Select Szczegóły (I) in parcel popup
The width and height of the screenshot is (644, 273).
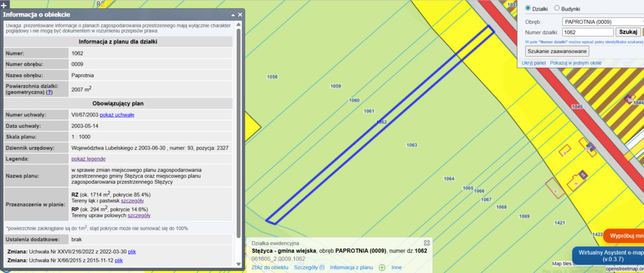click(309, 267)
